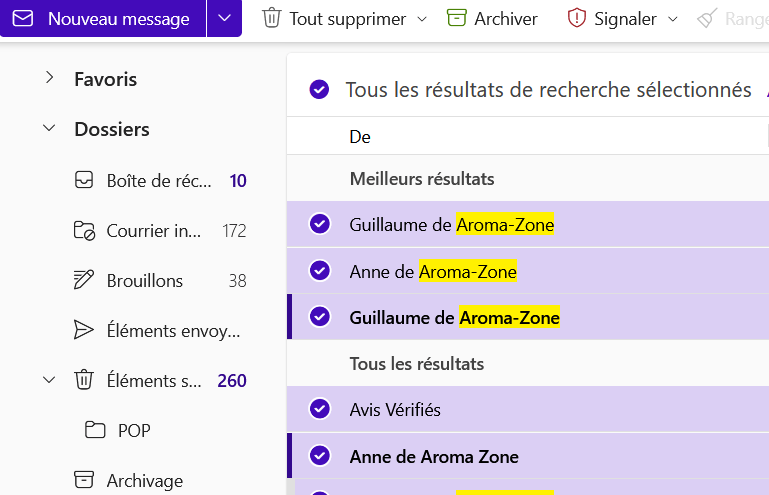Expand the Favoris section

coord(49,79)
